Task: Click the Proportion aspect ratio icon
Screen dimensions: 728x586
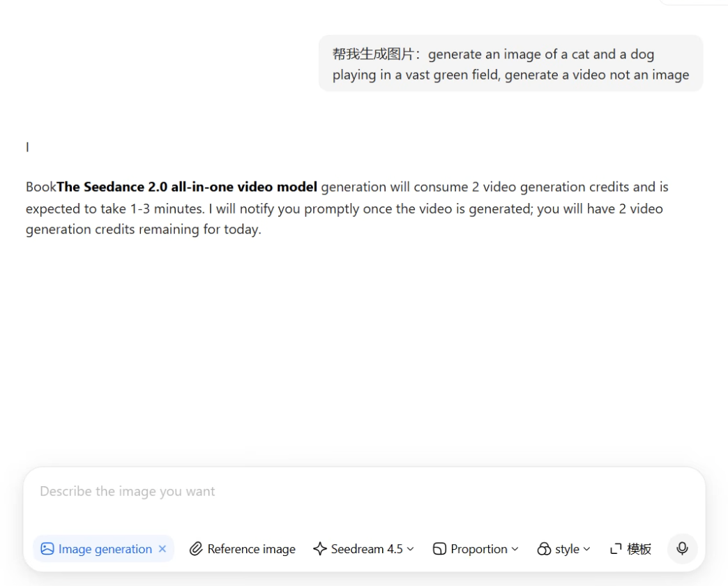Action: (x=439, y=549)
